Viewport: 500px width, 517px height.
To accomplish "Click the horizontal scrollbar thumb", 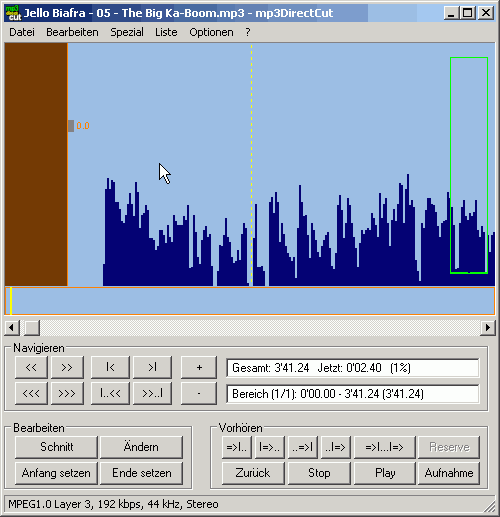I will point(32,328).
